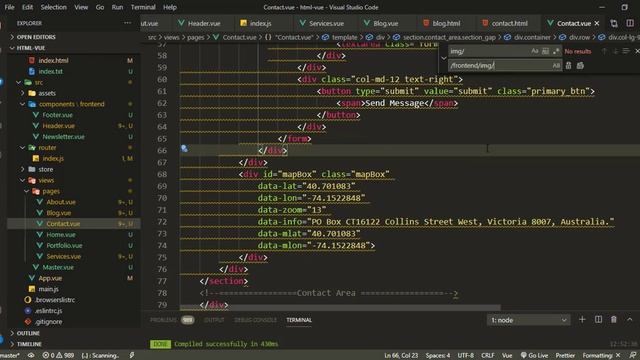Switch to the OUTPUT panel tab
Image resolution: width=640 pixels, height=360 pixels.
[214, 320]
